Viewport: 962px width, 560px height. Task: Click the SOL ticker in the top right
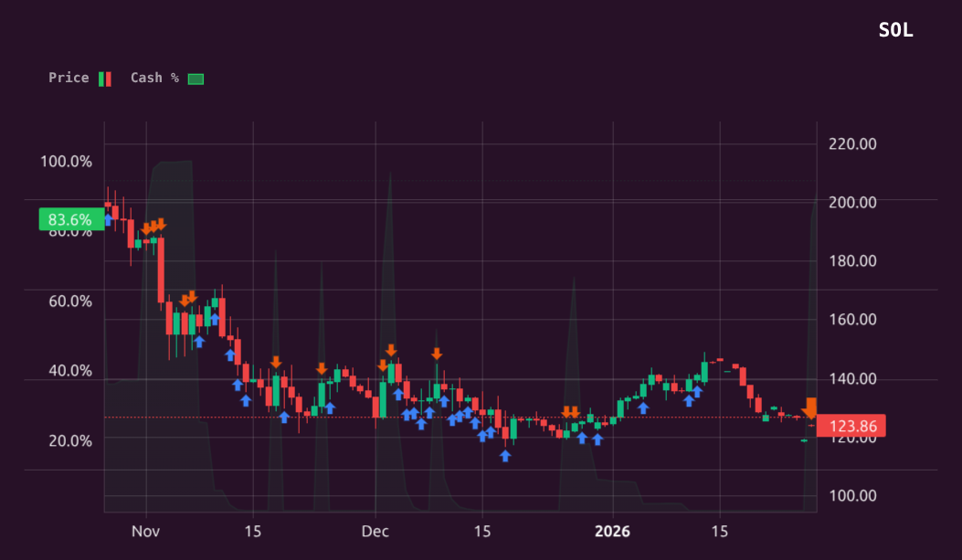(x=894, y=30)
